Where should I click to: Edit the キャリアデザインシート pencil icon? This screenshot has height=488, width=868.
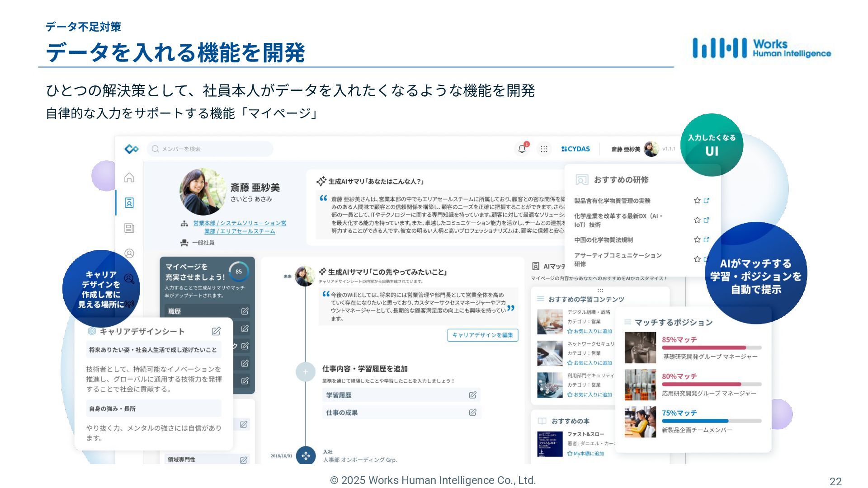[x=216, y=331]
